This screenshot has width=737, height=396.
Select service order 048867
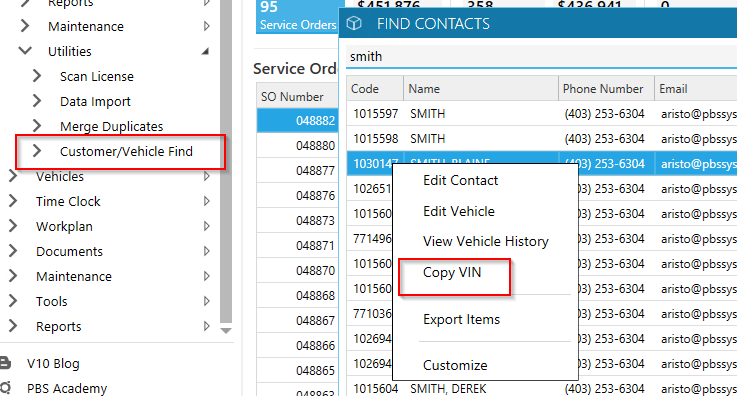tap(298, 320)
